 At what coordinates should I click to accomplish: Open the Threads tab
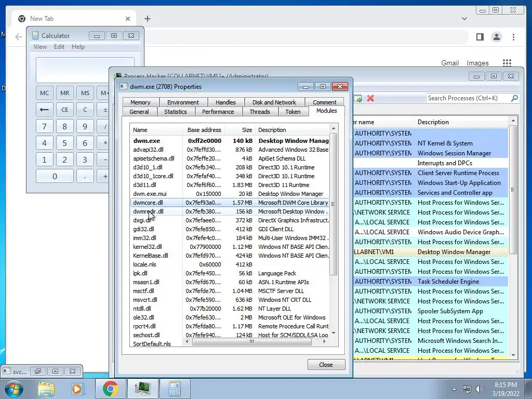260,112
